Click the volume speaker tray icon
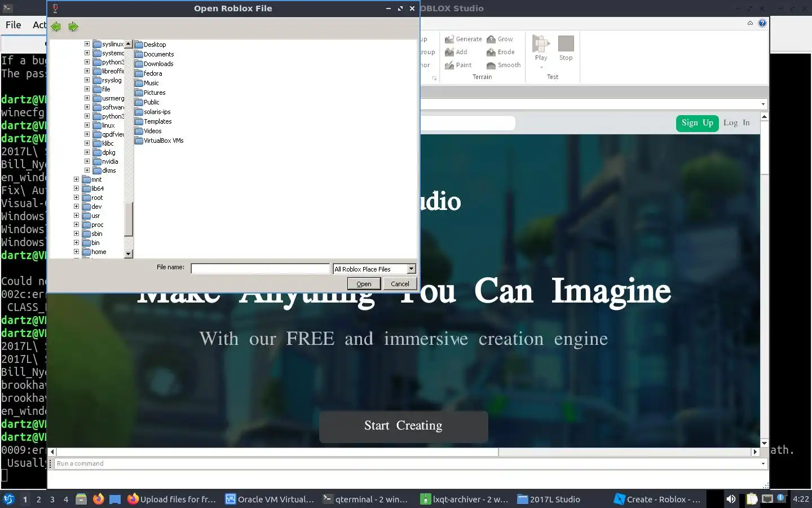The height and width of the screenshot is (508, 812). (x=731, y=499)
